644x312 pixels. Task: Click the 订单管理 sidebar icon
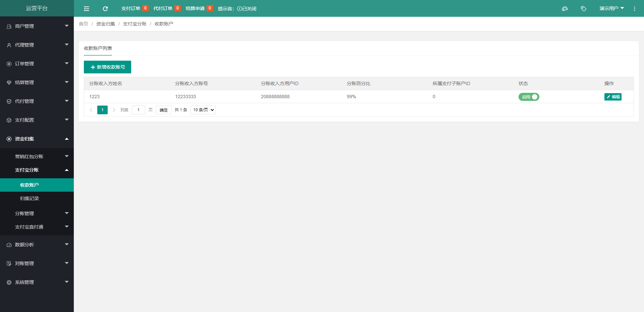[8, 63]
